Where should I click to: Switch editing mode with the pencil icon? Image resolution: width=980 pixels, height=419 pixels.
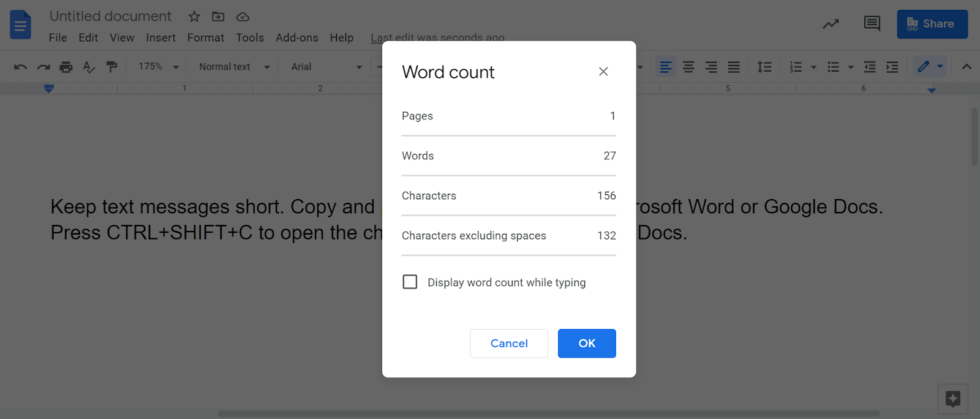tap(924, 66)
